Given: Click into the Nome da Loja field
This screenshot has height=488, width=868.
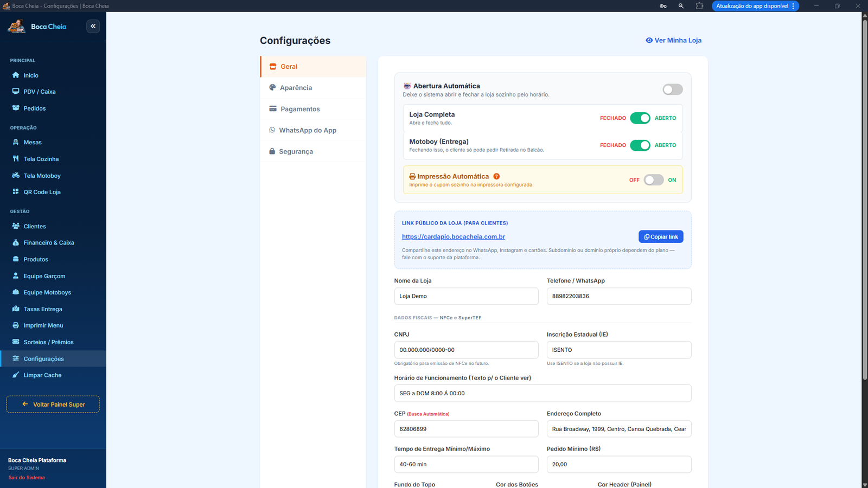Looking at the screenshot, I should tap(466, 296).
